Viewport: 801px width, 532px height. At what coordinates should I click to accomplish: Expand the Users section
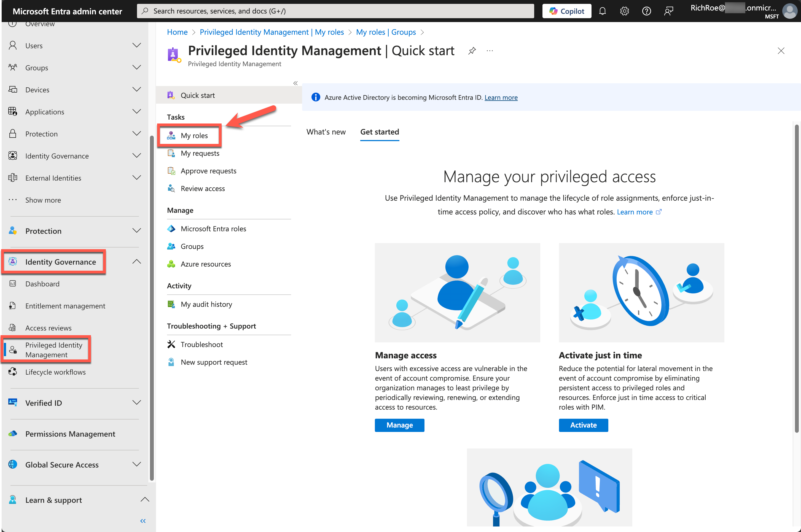click(136, 45)
